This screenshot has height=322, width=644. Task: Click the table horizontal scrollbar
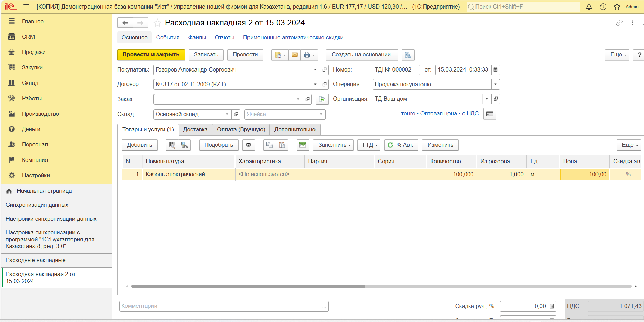tap(248, 286)
